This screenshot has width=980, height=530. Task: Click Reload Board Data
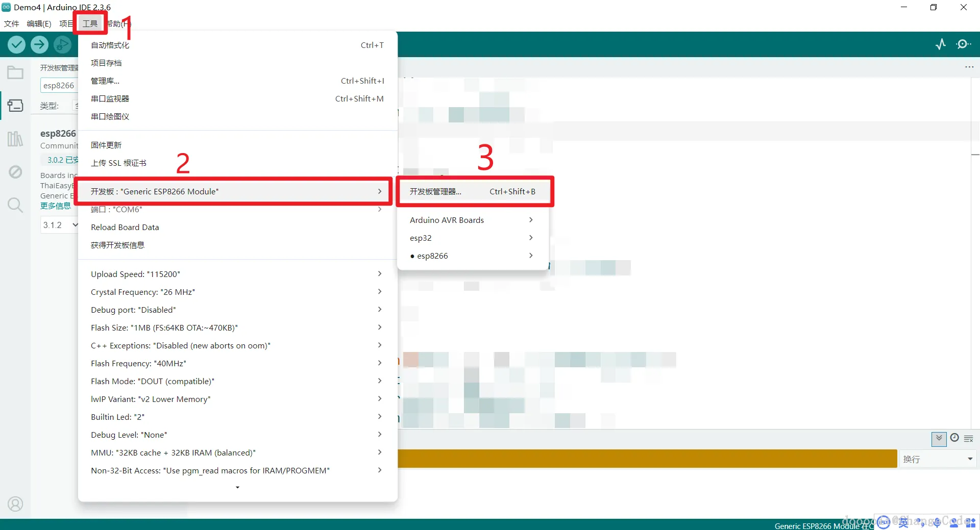238,228
